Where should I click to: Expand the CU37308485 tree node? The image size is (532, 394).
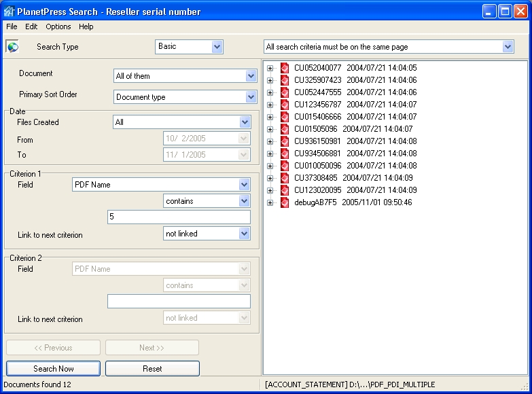[x=270, y=178]
